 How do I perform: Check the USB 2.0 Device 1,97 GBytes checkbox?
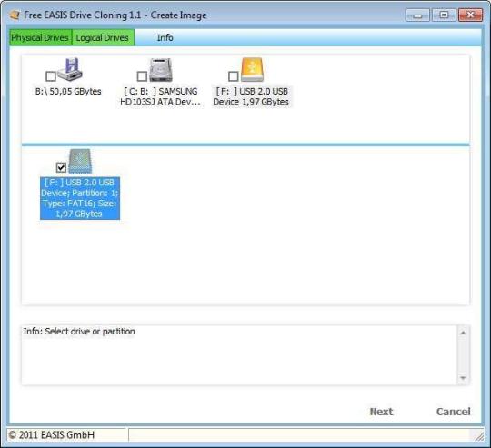pos(234,76)
